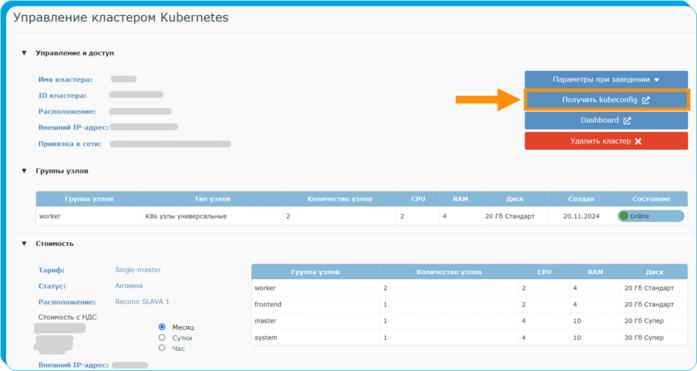Collapse the Стоимость section
The width and height of the screenshot is (697, 371).
24,243
